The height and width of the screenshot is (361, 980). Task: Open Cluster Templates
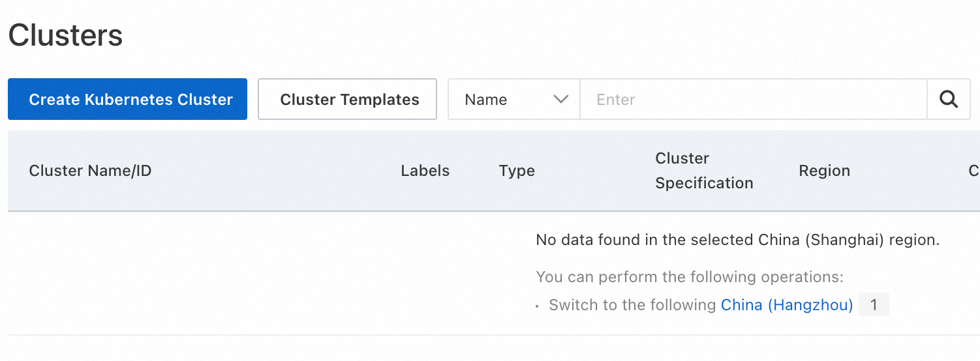347,100
